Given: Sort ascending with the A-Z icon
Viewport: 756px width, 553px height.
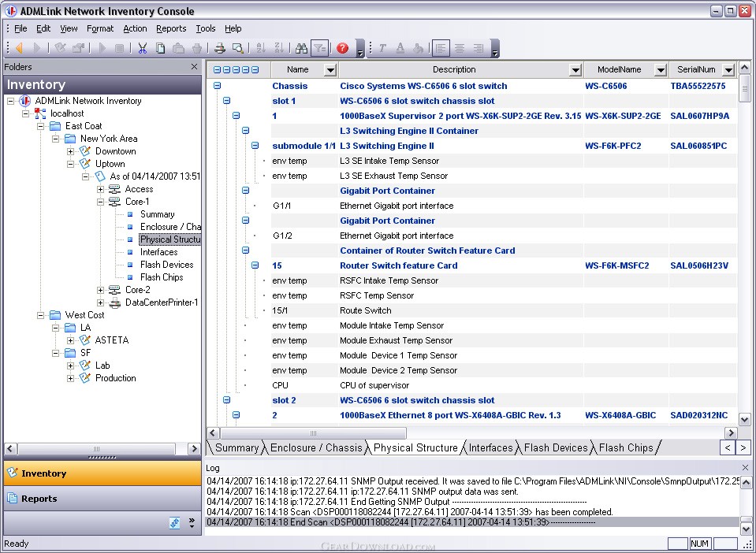Looking at the screenshot, I should pyautogui.click(x=261, y=48).
